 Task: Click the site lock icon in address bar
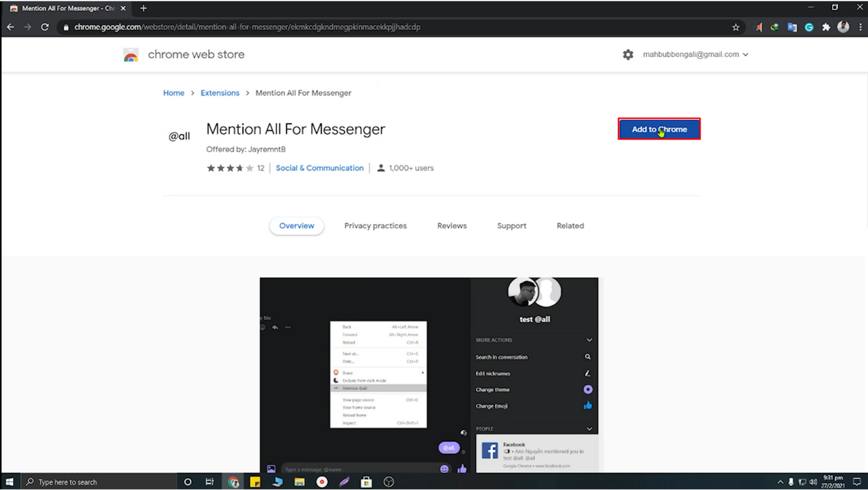tap(66, 27)
